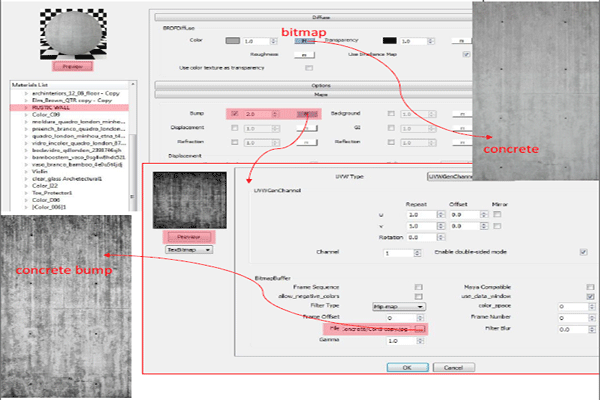Click the File browse button in BitmapBuffer
This screenshot has height=400, width=600.
click(419, 329)
